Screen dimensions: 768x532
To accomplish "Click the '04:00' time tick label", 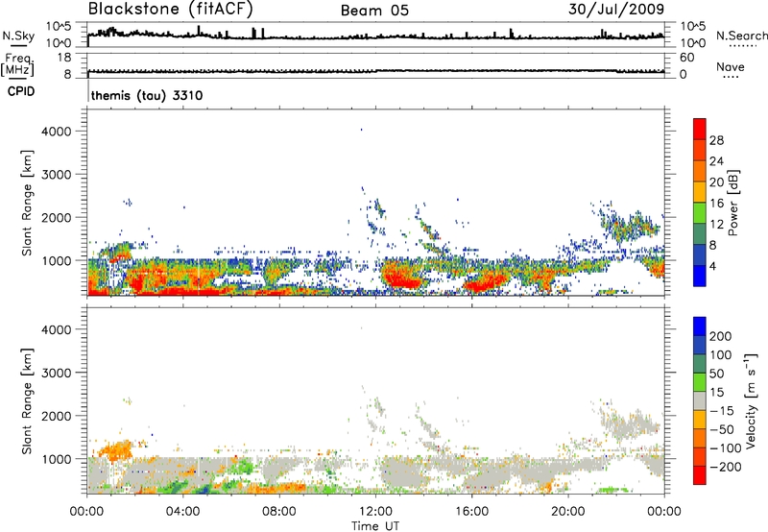I will click(182, 512).
